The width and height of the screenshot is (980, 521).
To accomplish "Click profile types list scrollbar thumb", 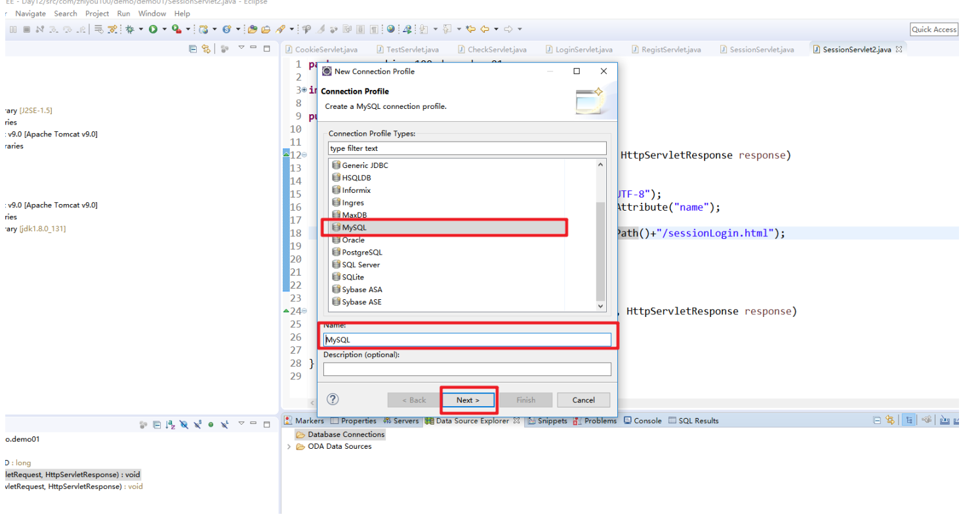I will [601, 251].
